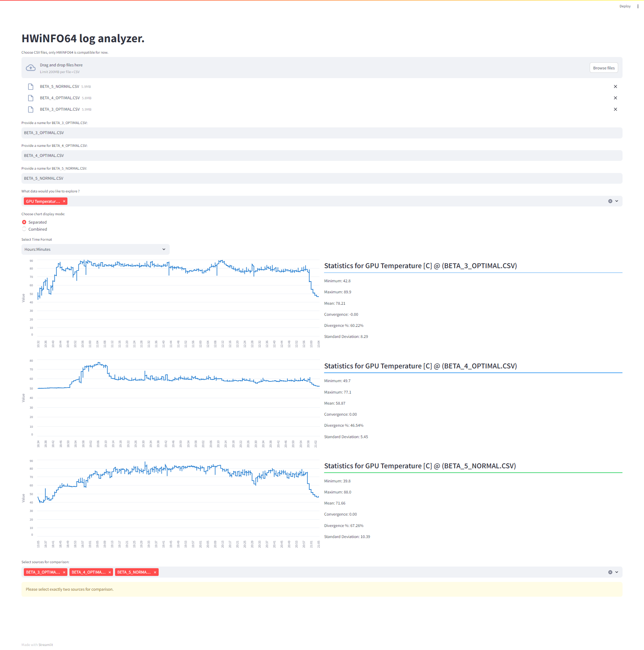Image resolution: width=644 pixels, height=650 pixels.
Task: Remove BETA_5_NORMA comparison source tag
Action: 155,572
